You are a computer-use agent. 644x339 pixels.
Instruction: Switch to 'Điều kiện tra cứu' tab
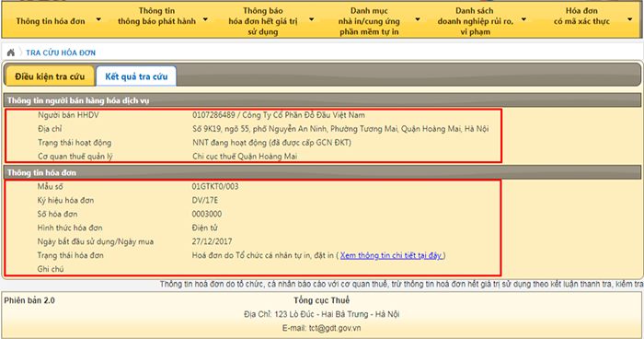coord(50,76)
